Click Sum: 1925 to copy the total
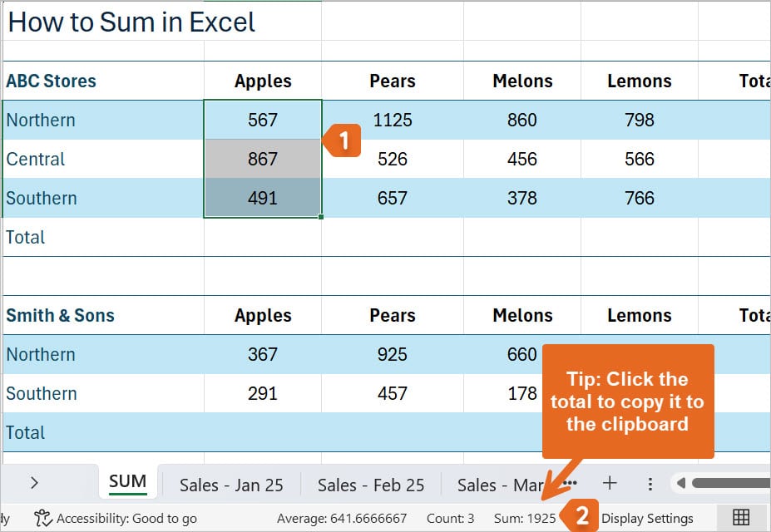Viewport: 771px width, 532px height. point(524,517)
